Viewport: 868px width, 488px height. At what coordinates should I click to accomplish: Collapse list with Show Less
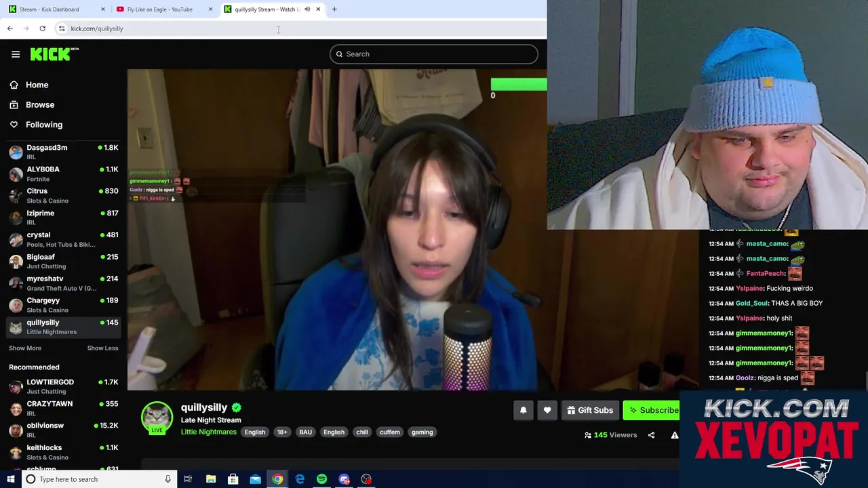tap(102, 348)
